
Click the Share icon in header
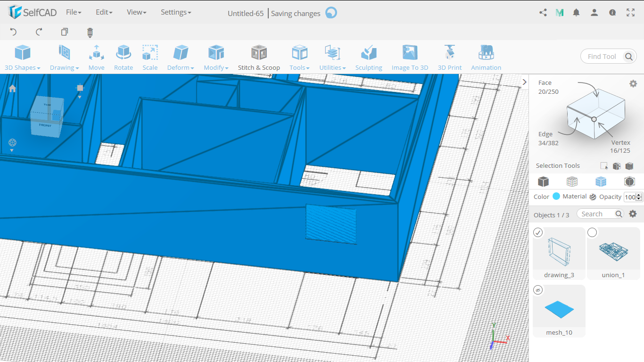tap(543, 13)
